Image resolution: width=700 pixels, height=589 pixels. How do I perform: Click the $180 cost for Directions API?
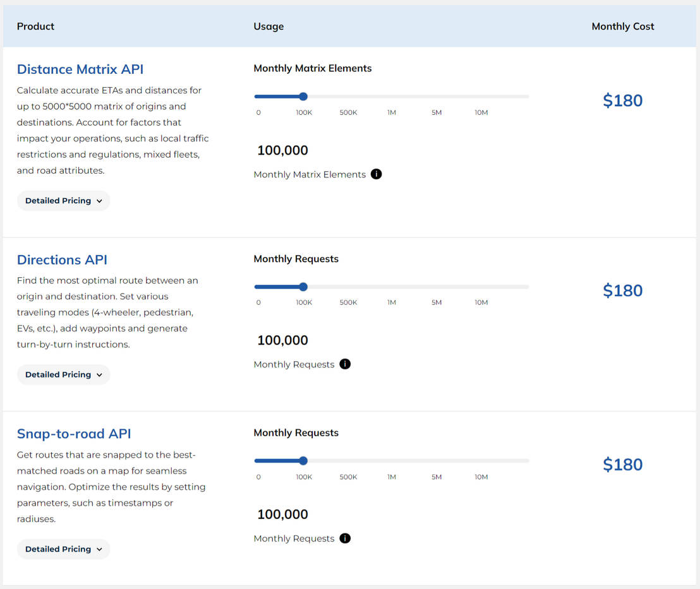click(622, 290)
